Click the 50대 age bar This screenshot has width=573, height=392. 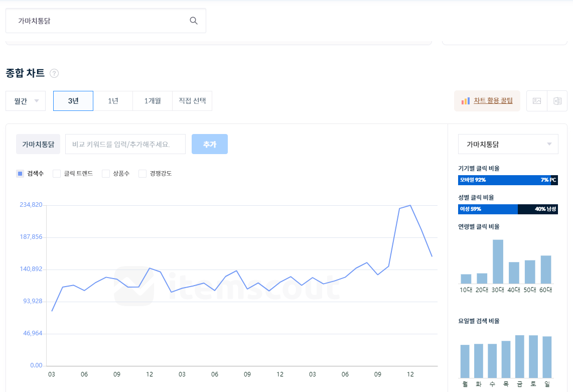coord(530,272)
